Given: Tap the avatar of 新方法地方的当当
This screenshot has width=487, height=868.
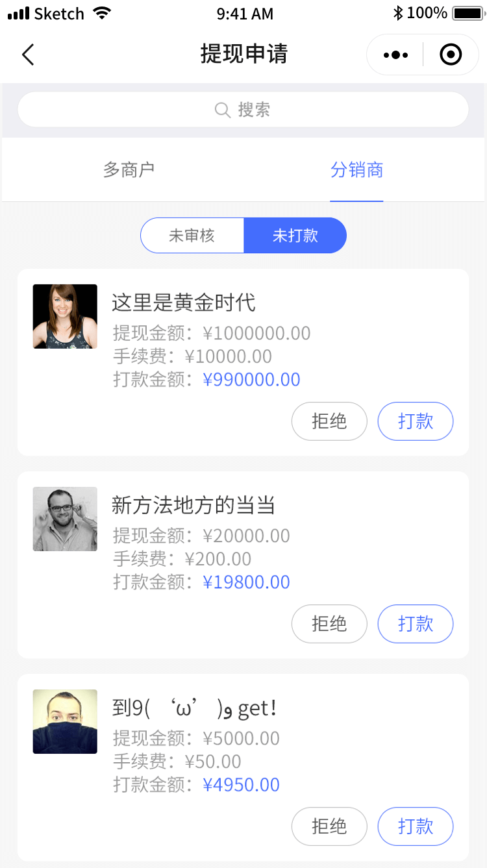Looking at the screenshot, I should (65, 519).
